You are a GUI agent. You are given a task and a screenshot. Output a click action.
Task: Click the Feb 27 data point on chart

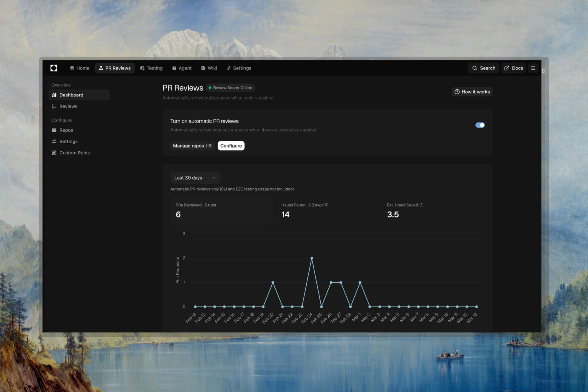pos(341,282)
